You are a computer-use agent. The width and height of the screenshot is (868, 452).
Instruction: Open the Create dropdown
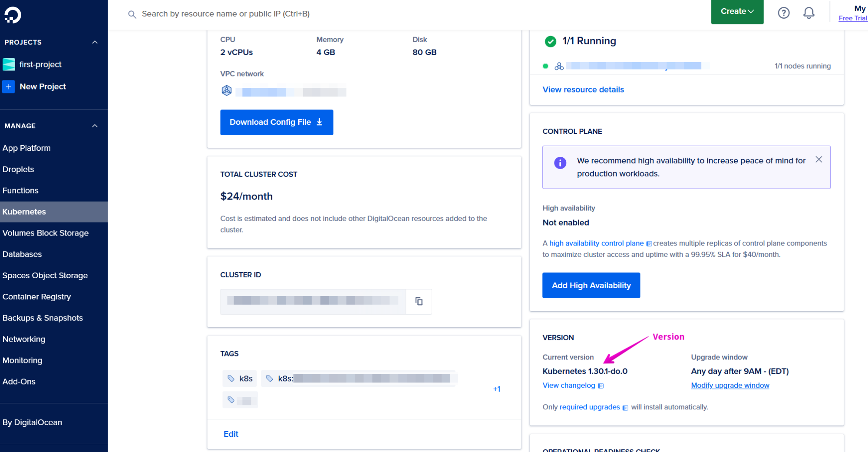(x=737, y=12)
